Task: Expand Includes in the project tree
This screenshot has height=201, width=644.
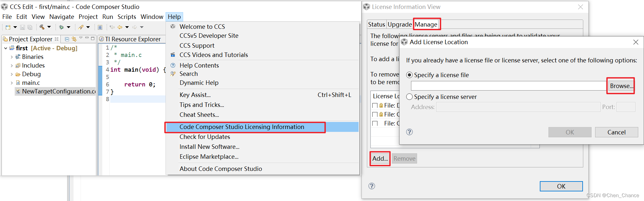Action: pyautogui.click(x=12, y=65)
